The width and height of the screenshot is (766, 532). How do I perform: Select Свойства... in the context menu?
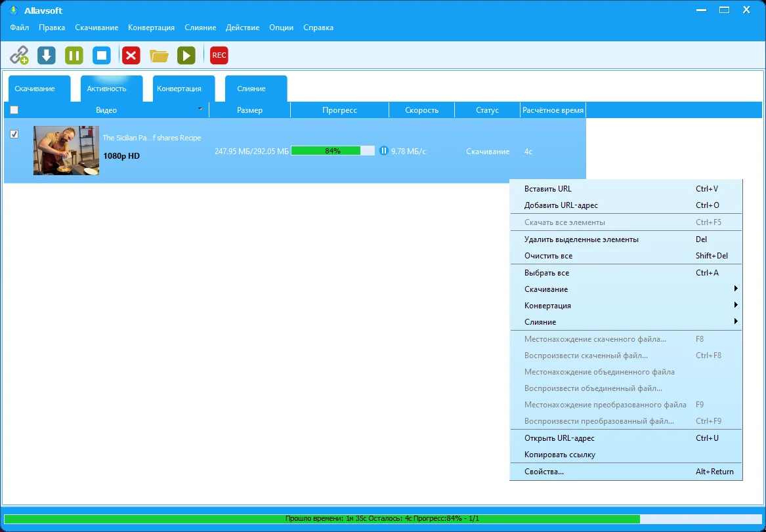(544, 472)
